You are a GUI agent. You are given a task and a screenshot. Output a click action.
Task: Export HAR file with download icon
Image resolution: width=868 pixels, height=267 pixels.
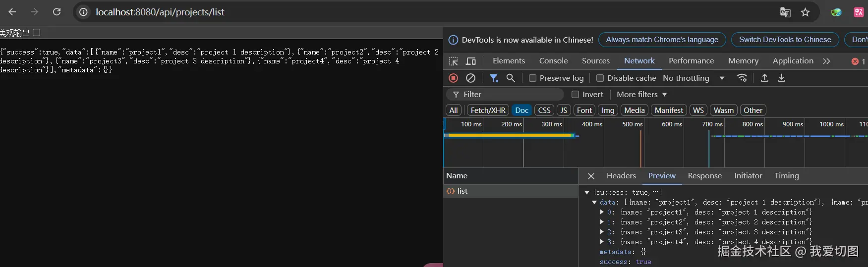point(781,78)
